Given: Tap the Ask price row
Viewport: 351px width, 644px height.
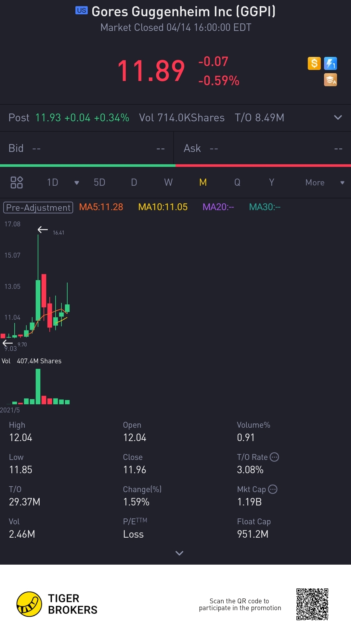Looking at the screenshot, I should [263, 148].
